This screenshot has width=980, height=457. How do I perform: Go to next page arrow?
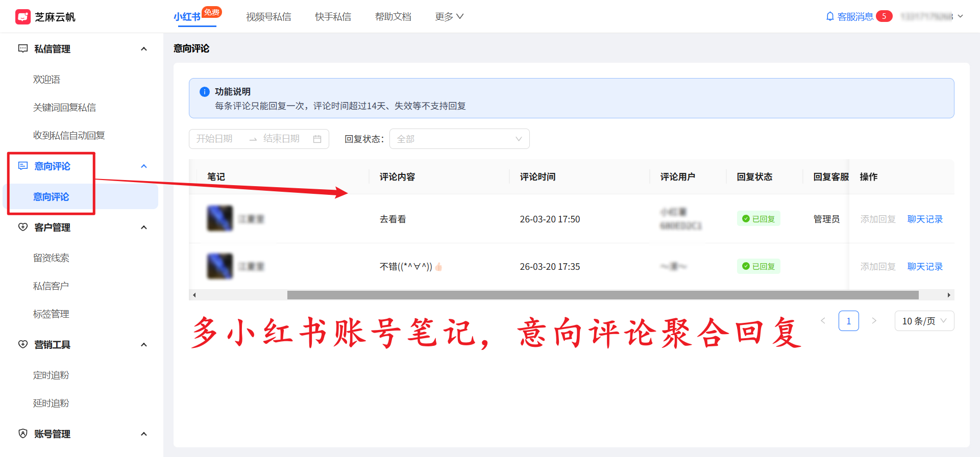(874, 321)
